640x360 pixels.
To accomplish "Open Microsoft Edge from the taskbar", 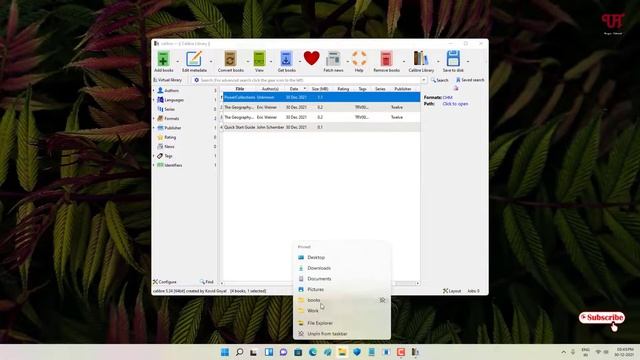I will pos(313,352).
